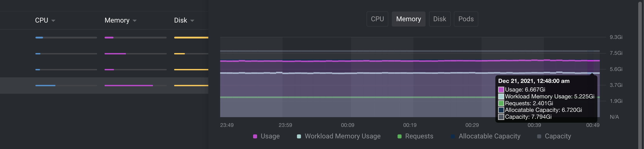
Task: Select the Disk chart view
Action: 440,19
